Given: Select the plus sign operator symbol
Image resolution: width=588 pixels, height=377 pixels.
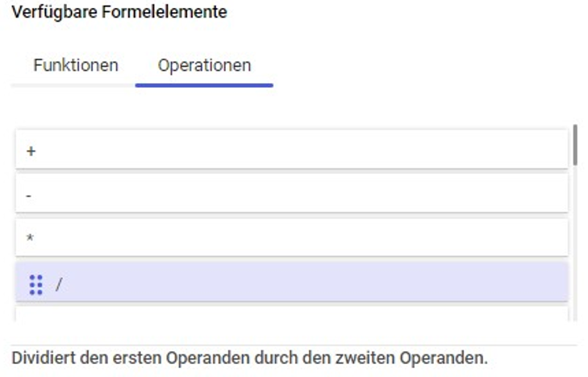Looking at the screenshot, I should (x=31, y=151).
